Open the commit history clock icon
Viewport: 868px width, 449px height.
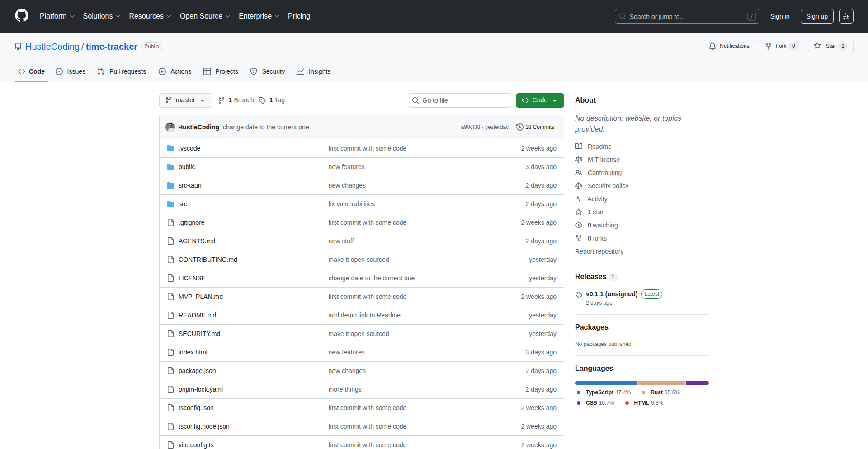520,127
